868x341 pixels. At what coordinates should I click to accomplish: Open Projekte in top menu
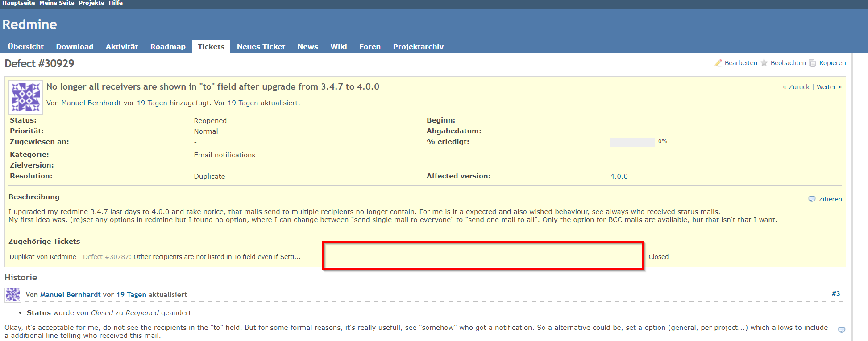click(91, 3)
